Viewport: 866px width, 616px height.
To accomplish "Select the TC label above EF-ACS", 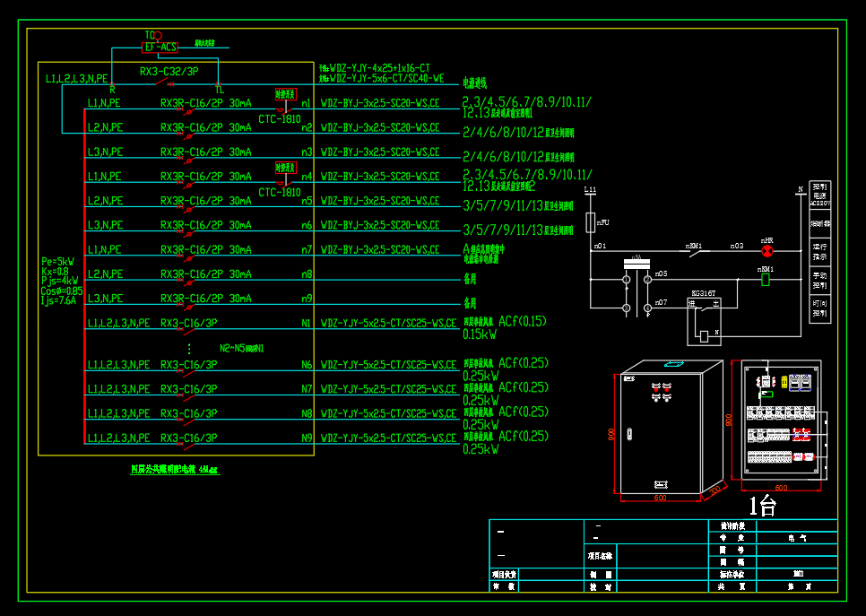I will point(149,35).
